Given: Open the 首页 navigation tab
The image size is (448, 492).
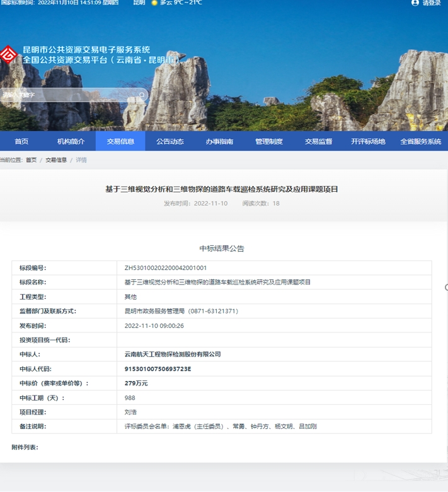Looking at the screenshot, I should coord(21,141).
